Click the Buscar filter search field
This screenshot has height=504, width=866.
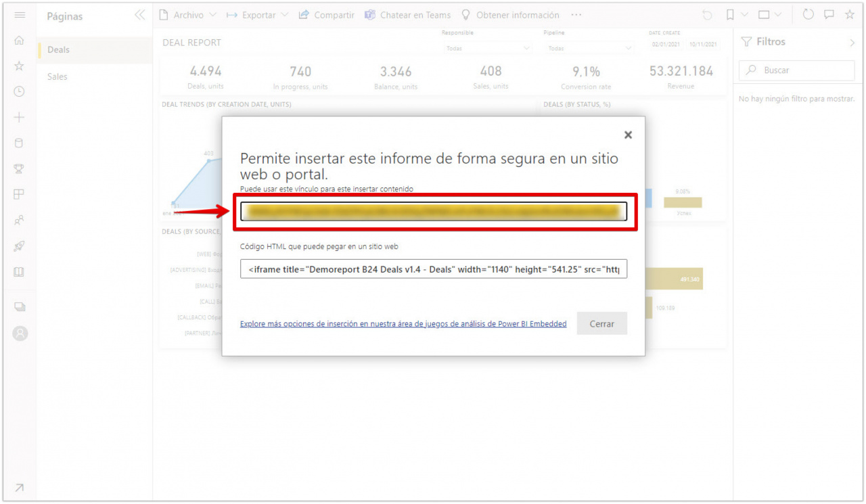[x=797, y=70]
